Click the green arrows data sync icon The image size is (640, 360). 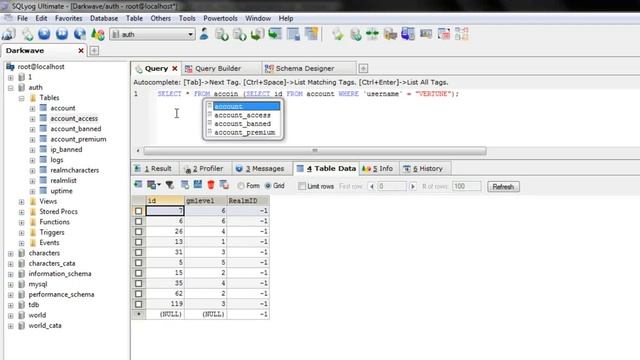372,34
